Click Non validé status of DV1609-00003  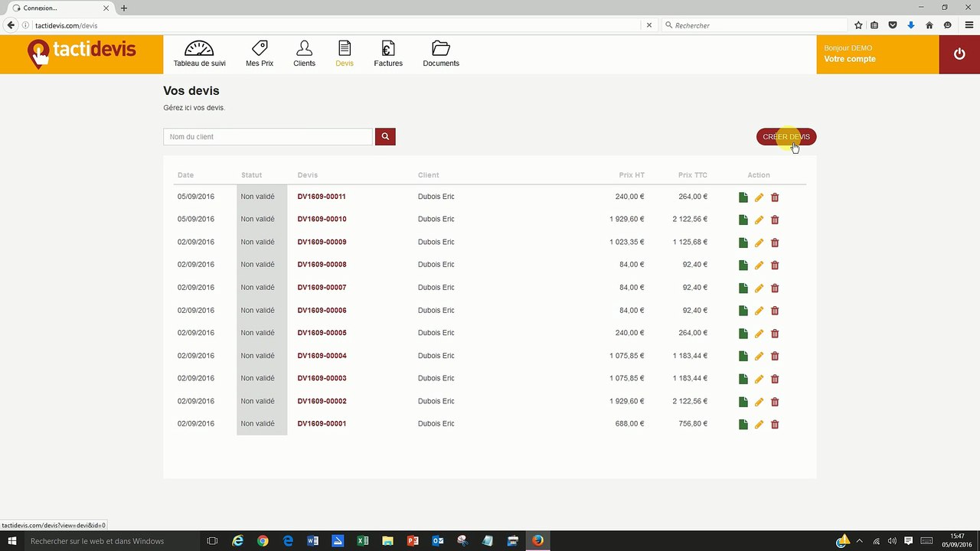pyautogui.click(x=257, y=378)
